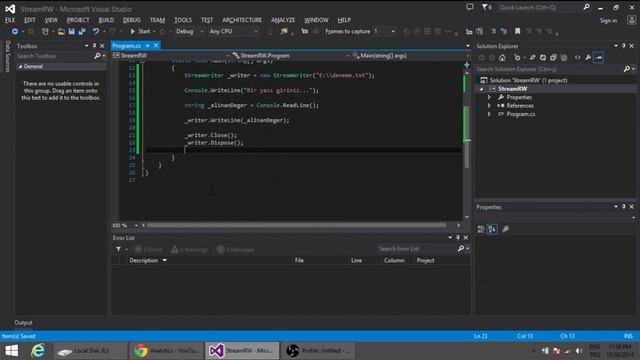Click the Alphabetical sort icon in Properties panel

pos(492,229)
